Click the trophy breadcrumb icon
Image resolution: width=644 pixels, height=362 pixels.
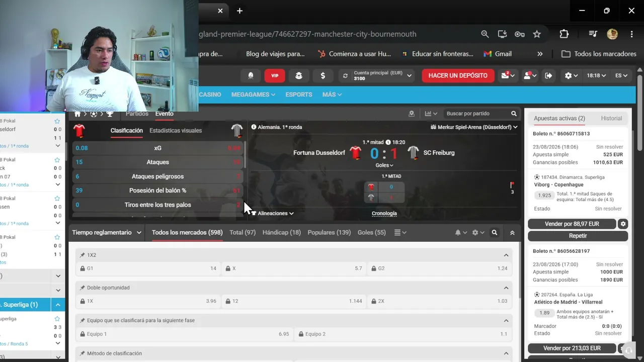pyautogui.click(x=110, y=114)
